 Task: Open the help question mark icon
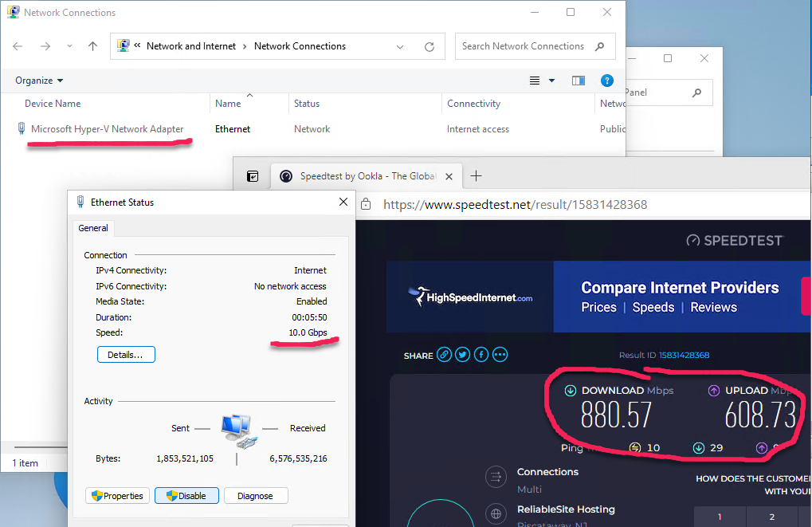606,81
